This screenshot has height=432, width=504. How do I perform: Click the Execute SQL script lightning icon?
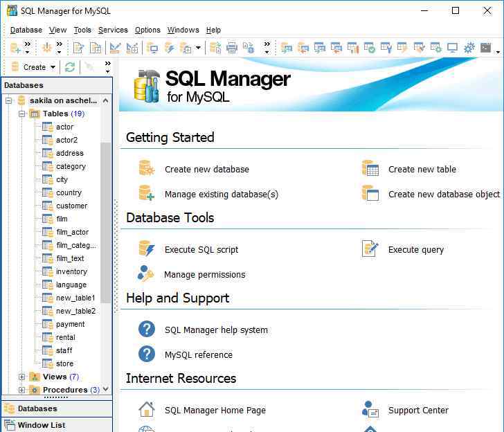tap(147, 249)
